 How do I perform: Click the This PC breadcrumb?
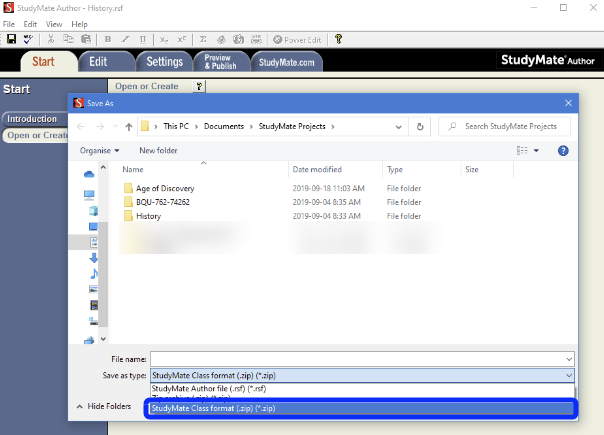[x=176, y=126]
